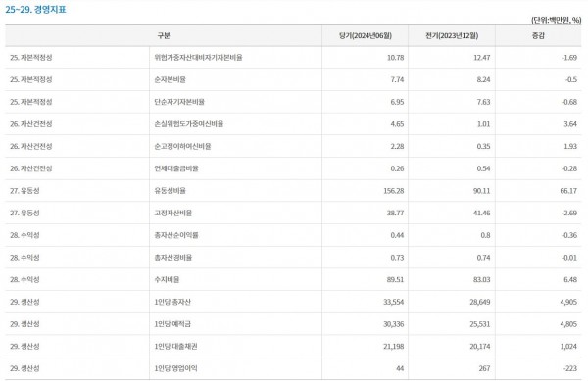Select the 연체대출금비율 row label
This screenshot has height=381, width=588.
pos(176,168)
